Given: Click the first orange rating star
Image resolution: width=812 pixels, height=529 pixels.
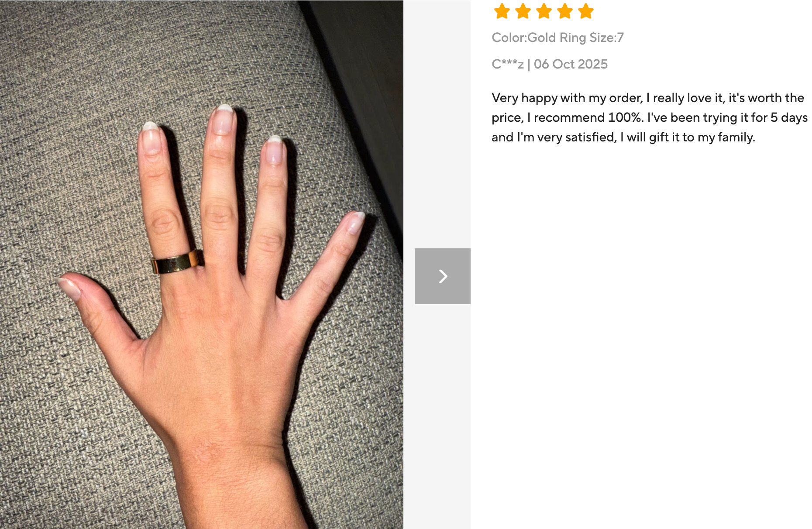Looking at the screenshot, I should pos(502,11).
